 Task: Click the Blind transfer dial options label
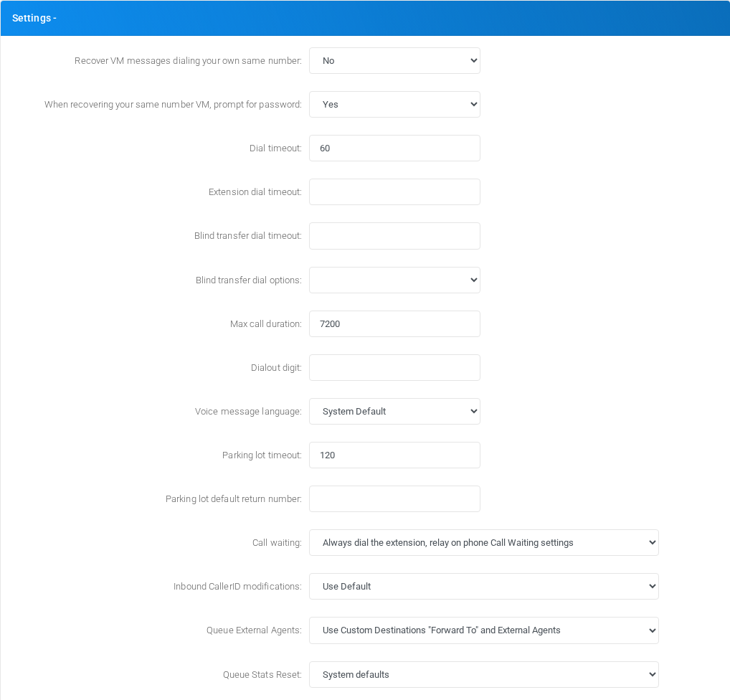[x=248, y=280]
